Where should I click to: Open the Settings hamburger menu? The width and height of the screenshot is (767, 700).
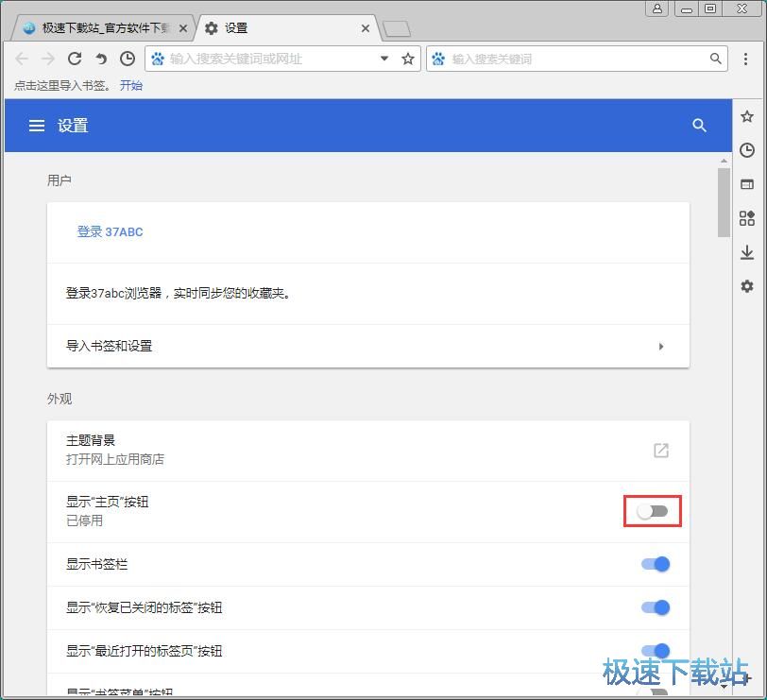[36, 125]
